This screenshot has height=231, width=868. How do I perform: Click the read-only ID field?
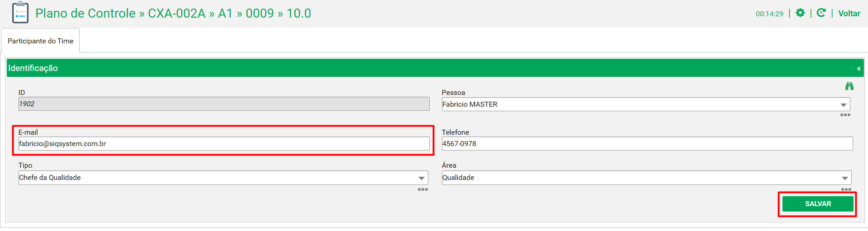(224, 104)
